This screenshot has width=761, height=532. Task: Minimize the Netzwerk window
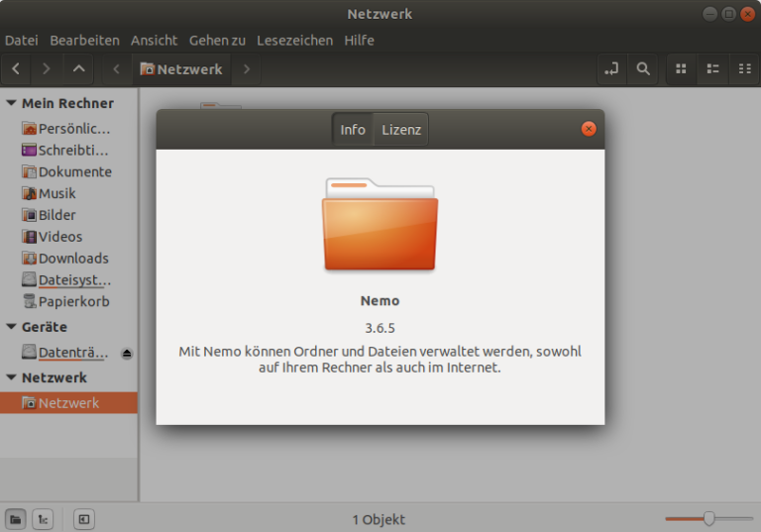click(x=710, y=14)
